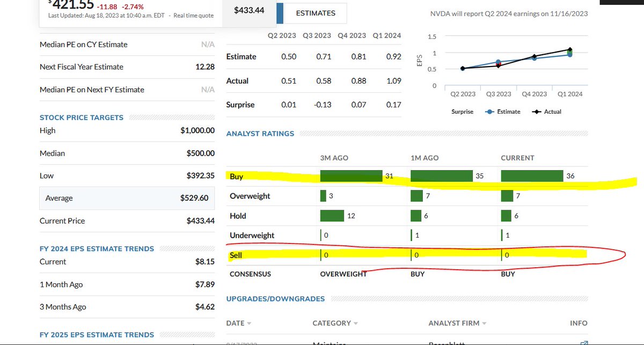Click the Q2 2023 data point on EPS chart

click(463, 68)
